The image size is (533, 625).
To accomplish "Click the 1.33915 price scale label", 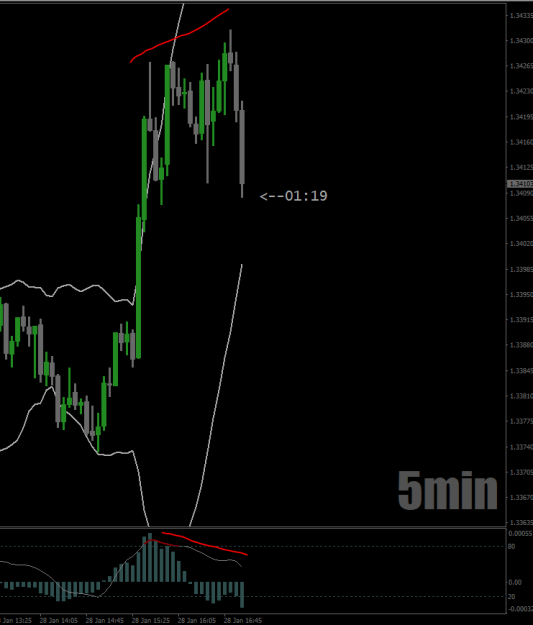I will pos(521,320).
